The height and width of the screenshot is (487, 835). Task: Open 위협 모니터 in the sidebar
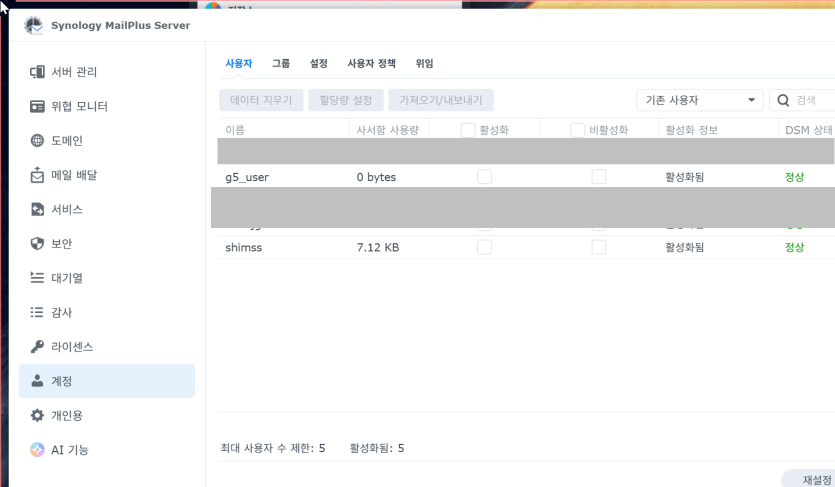coord(107,106)
